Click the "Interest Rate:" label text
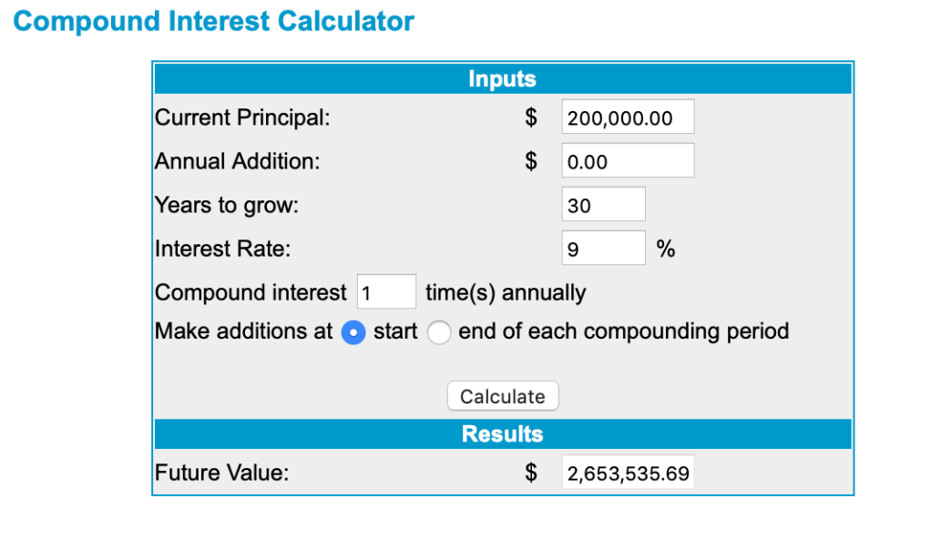 pyautogui.click(x=222, y=249)
